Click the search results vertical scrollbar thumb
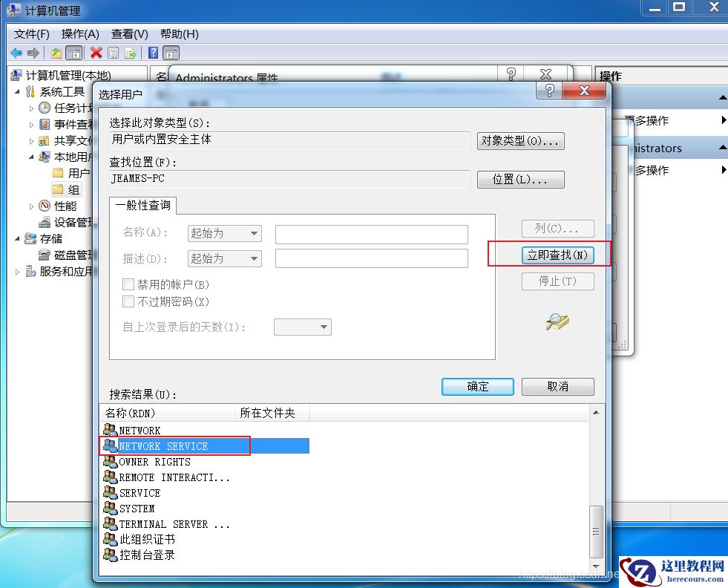Image resolution: width=728 pixels, height=588 pixels. pyautogui.click(x=596, y=532)
